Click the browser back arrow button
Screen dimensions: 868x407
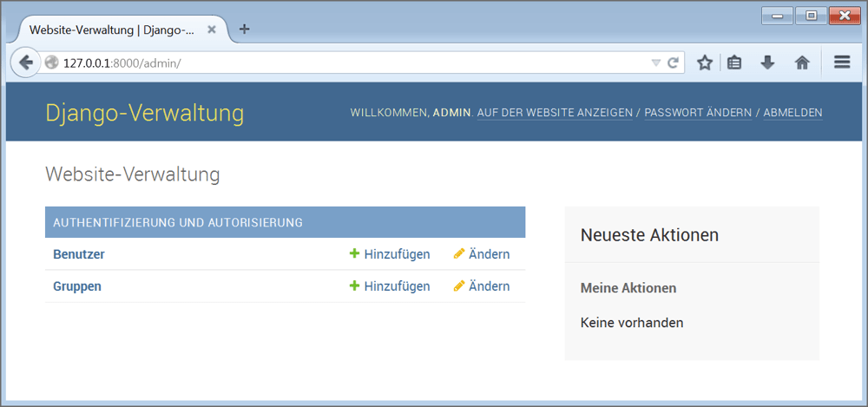coord(25,62)
